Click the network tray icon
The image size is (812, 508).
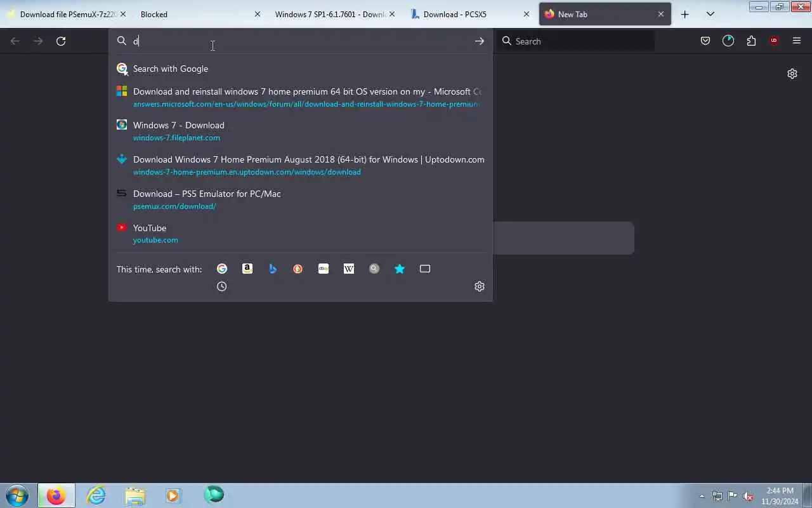717,496
